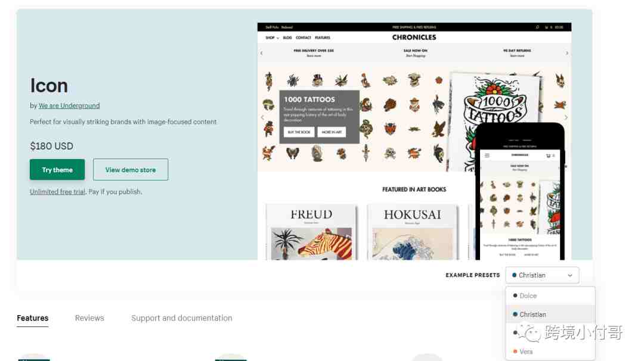Click the slideshow left arrow on the tattoo banner
Viewport: 644px width, 361px height.
point(262,117)
